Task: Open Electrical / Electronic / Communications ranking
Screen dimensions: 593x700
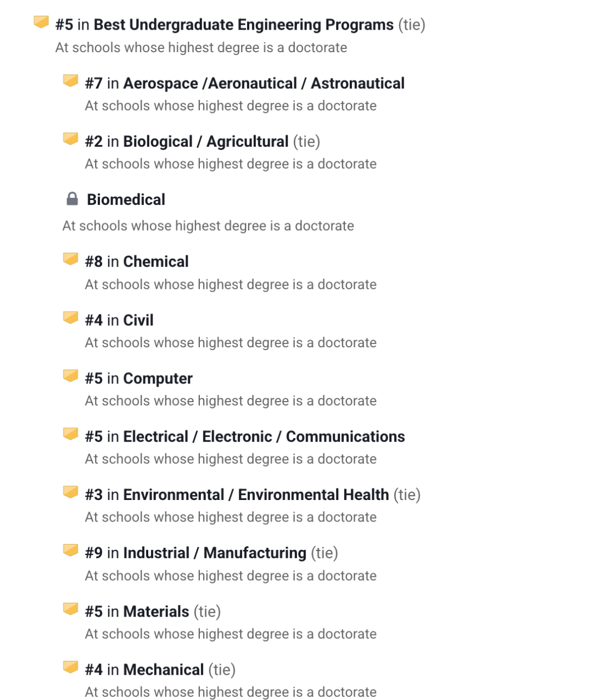Action: (x=264, y=437)
